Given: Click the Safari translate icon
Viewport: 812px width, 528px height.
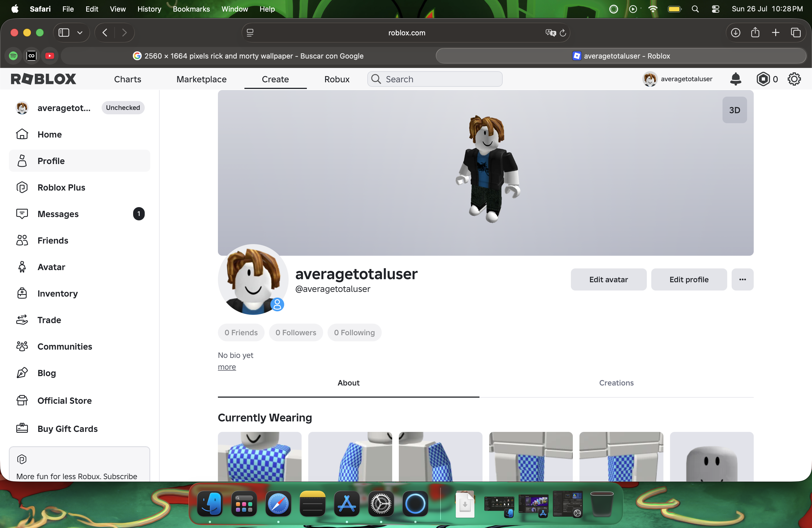Looking at the screenshot, I should coord(550,33).
